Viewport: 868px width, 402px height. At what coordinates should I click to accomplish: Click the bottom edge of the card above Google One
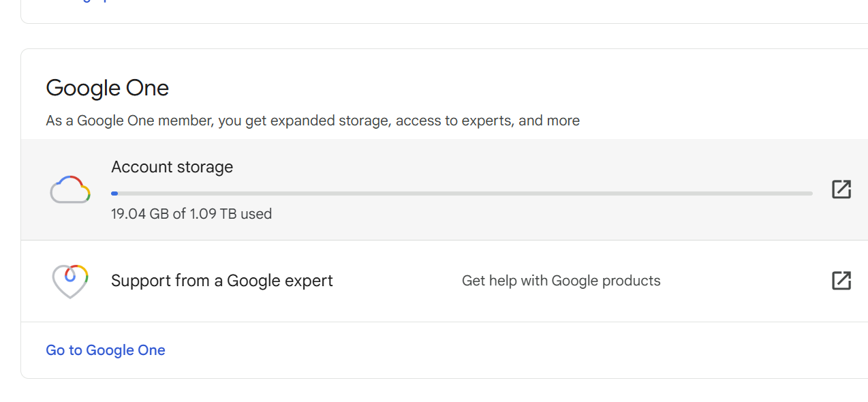(443, 23)
